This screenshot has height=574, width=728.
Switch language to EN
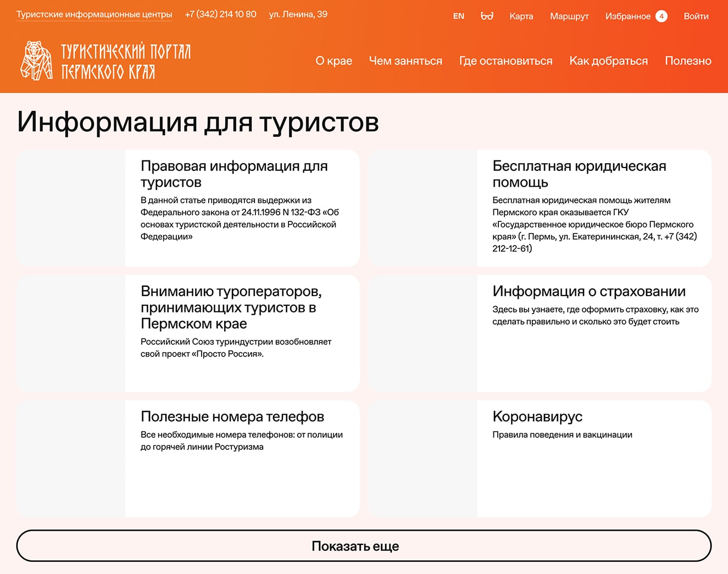coord(458,16)
